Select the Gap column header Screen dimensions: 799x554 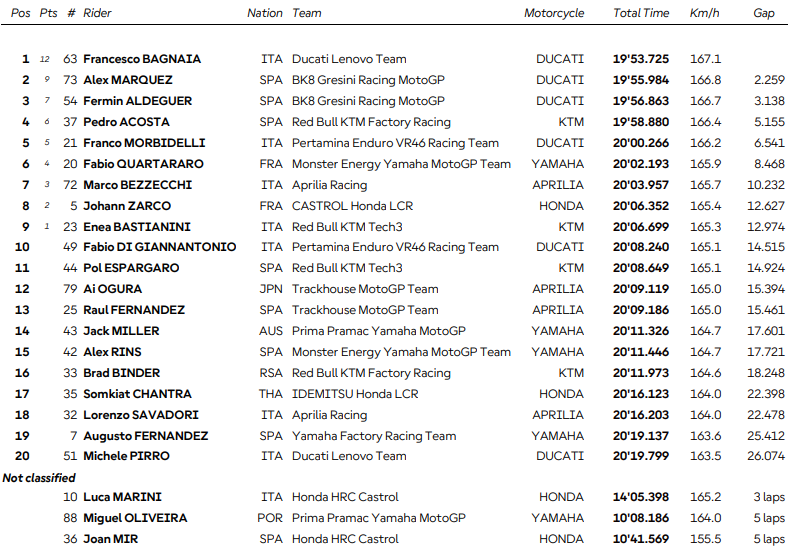pos(763,13)
